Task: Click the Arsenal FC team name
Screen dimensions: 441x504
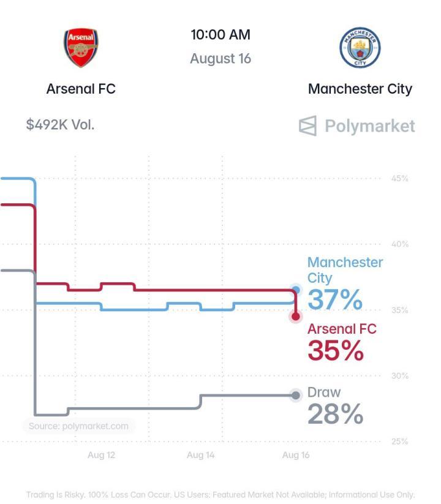Action: pos(81,89)
